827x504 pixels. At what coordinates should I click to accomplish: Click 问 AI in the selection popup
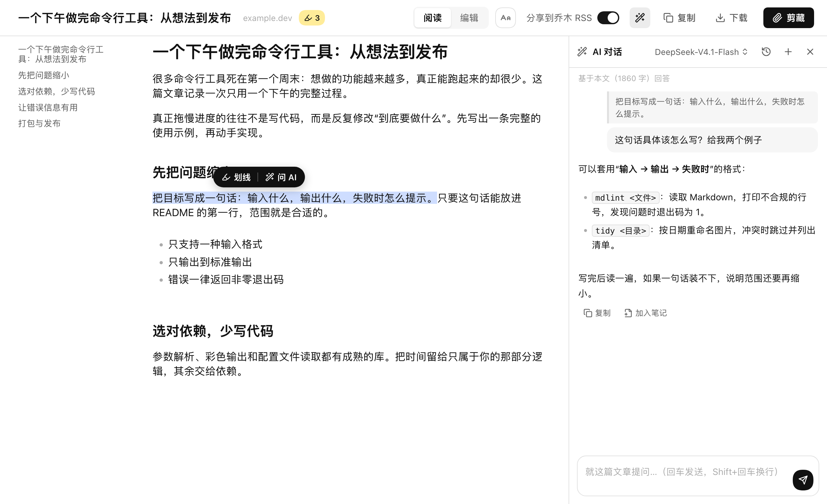click(281, 177)
